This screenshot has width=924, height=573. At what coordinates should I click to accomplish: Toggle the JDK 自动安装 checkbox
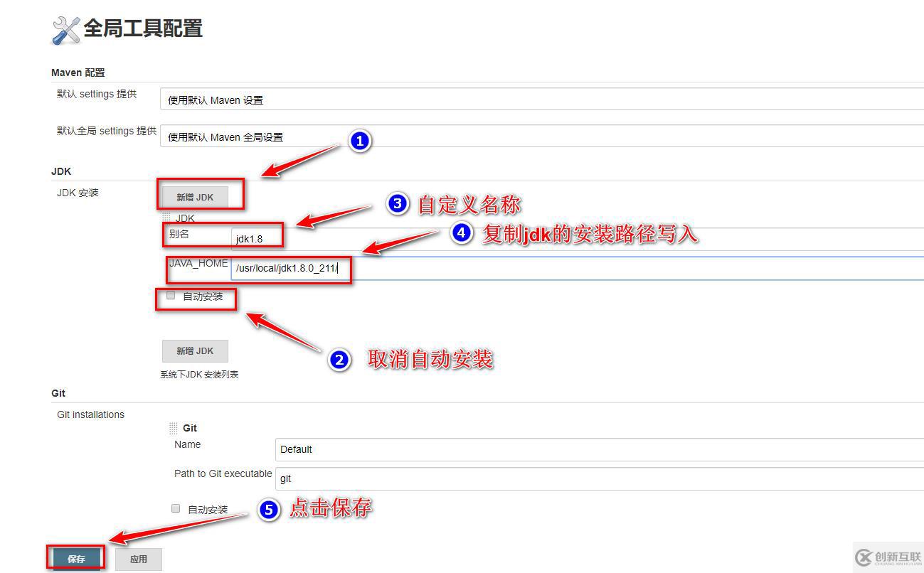point(171,296)
